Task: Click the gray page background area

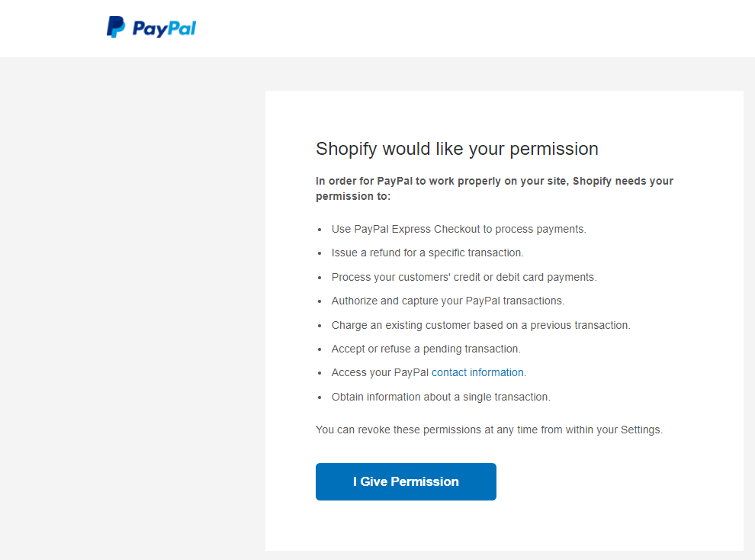Action: pyautogui.click(x=130, y=305)
